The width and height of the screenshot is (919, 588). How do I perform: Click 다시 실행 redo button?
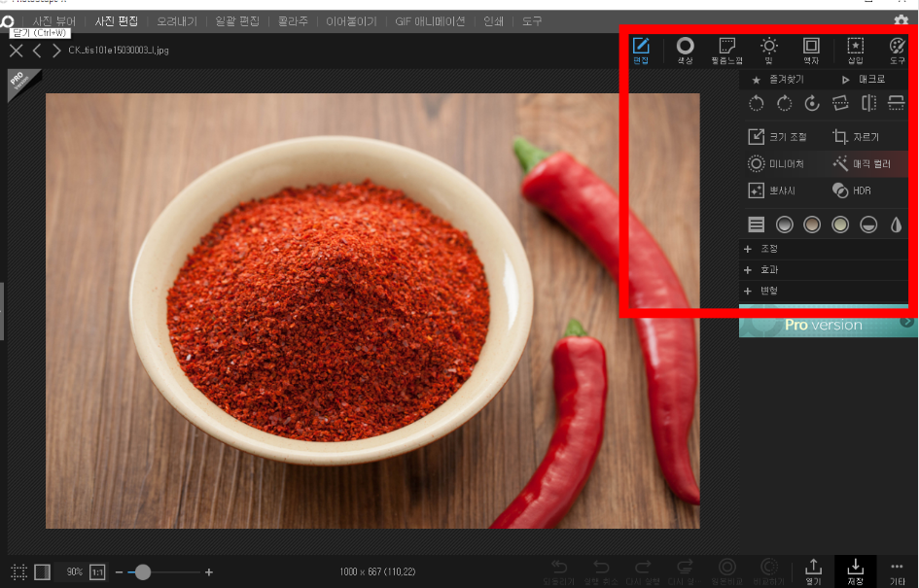click(643, 572)
